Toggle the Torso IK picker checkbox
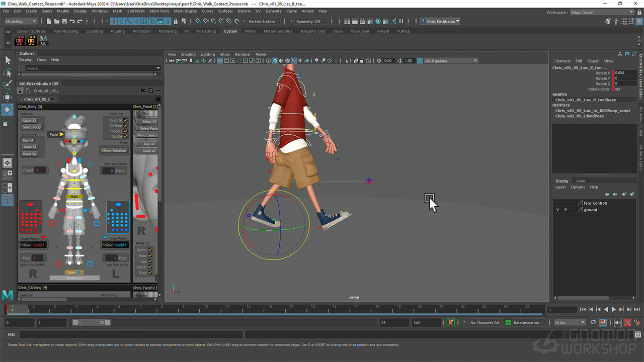Viewport: 644px width, 362px height. [125, 120]
